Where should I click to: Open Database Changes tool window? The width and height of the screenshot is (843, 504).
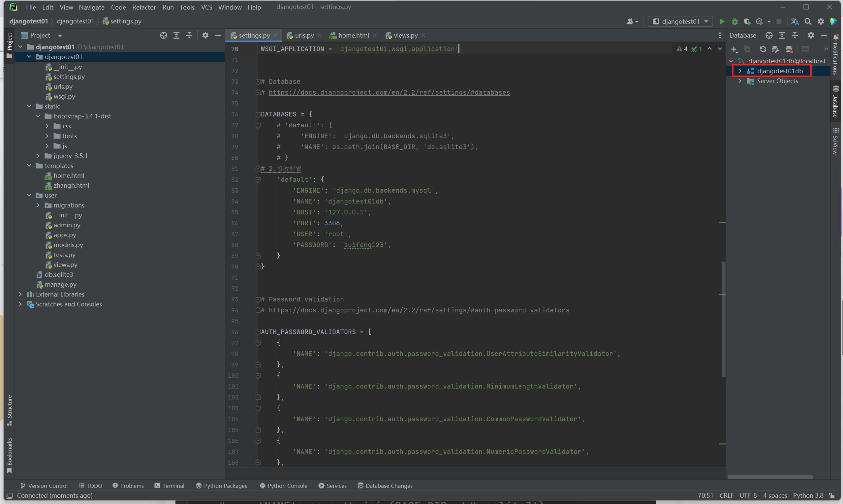click(385, 486)
